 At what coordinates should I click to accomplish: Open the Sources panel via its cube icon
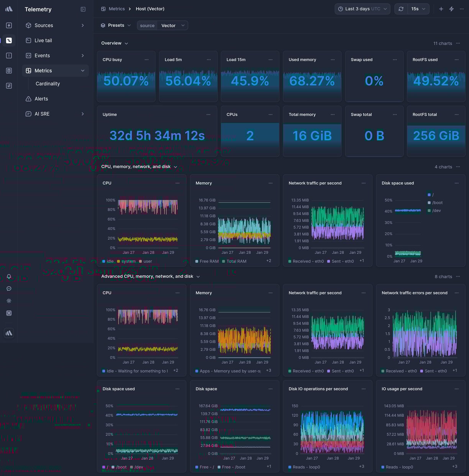pyautogui.click(x=28, y=25)
